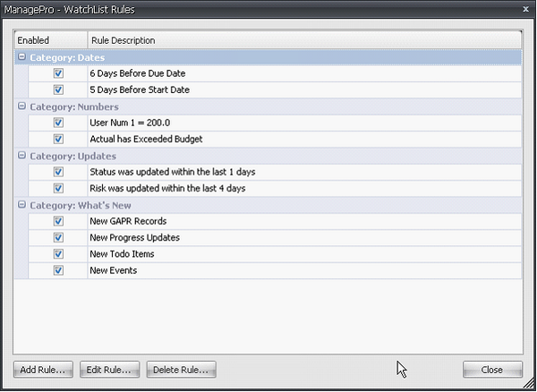This screenshot has height=392, width=537.
Task: Disable the User Num 1 = 200.0 rule
Action: pos(58,123)
